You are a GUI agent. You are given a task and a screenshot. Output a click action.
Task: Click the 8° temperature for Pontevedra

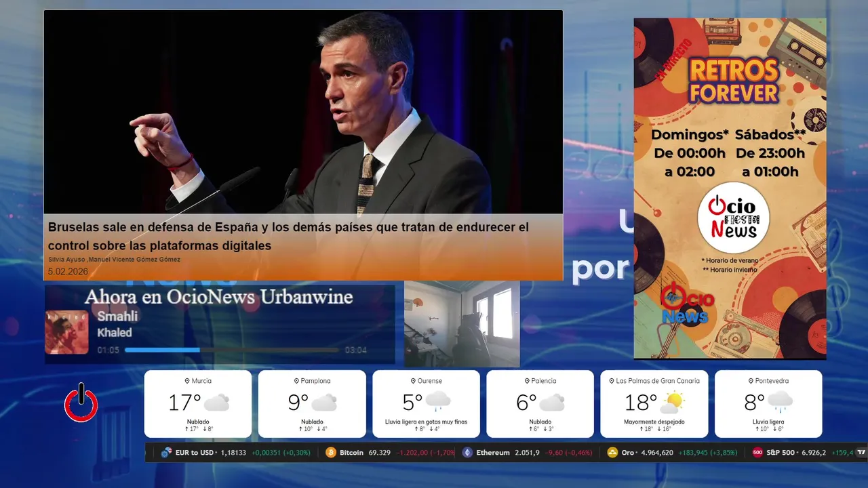pos(754,403)
